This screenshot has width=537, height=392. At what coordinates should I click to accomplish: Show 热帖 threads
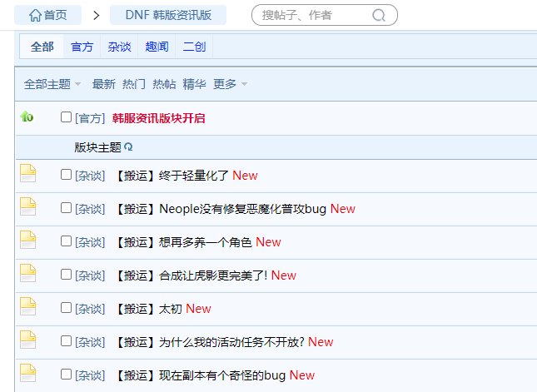pyautogui.click(x=164, y=84)
